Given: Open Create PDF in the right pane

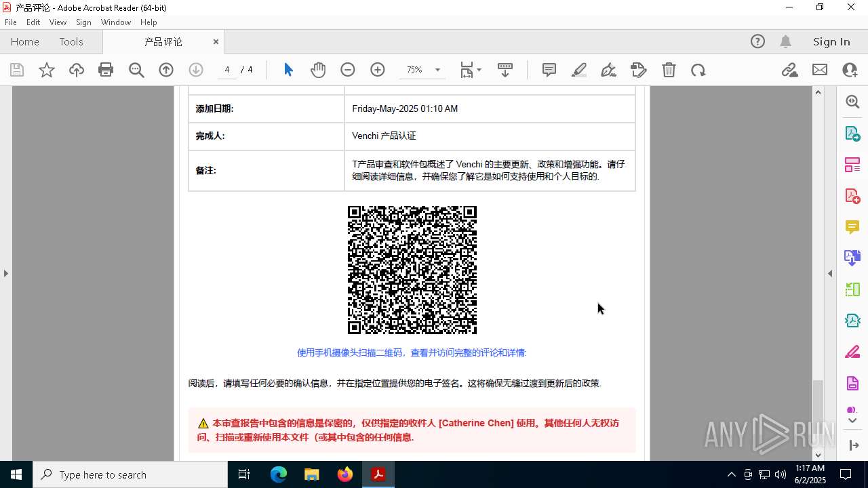Looking at the screenshot, I should click(852, 195).
